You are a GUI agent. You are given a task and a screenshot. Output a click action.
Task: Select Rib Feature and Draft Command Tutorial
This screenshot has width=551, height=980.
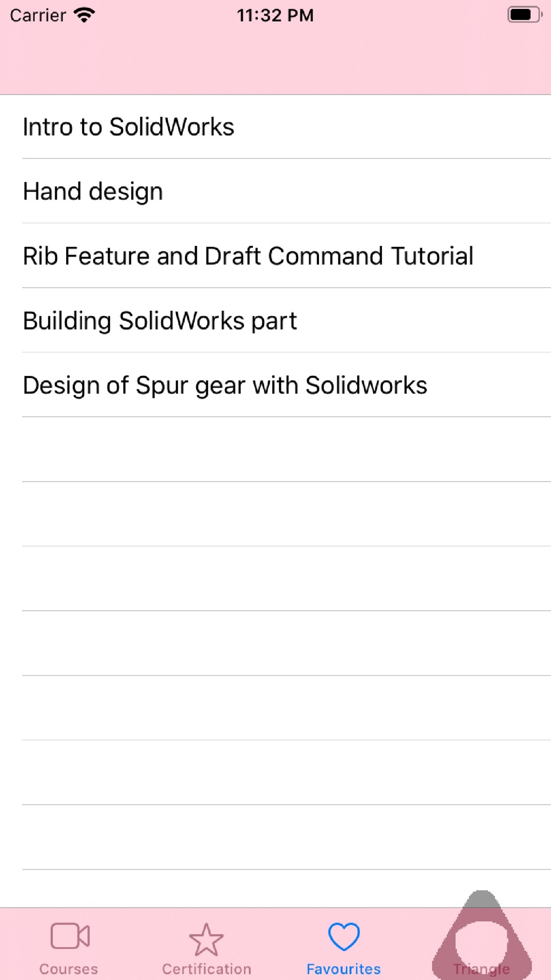(275, 256)
